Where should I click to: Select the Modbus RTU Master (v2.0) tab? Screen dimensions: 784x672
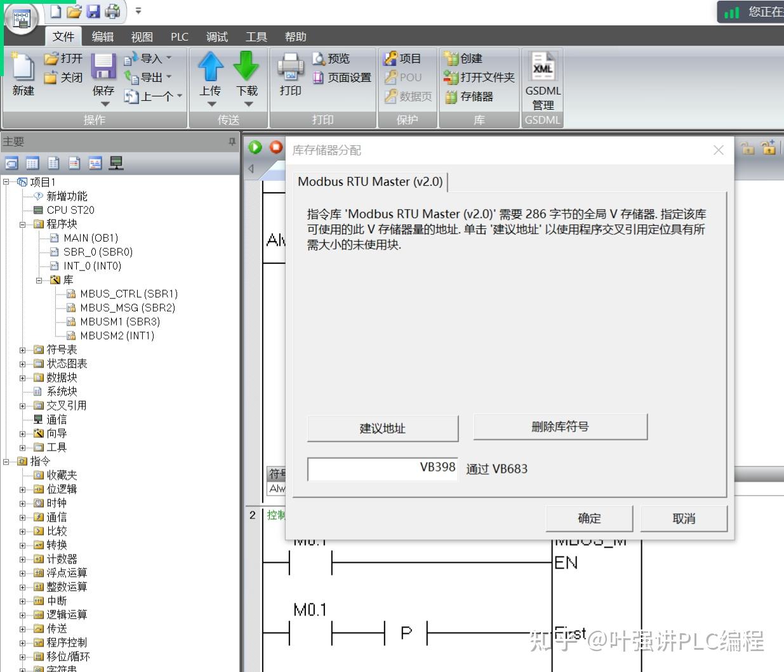[371, 181]
